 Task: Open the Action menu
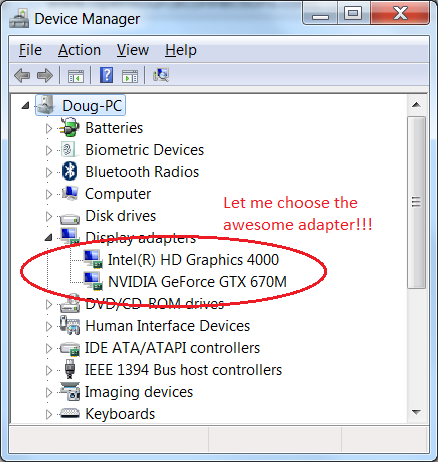79,50
